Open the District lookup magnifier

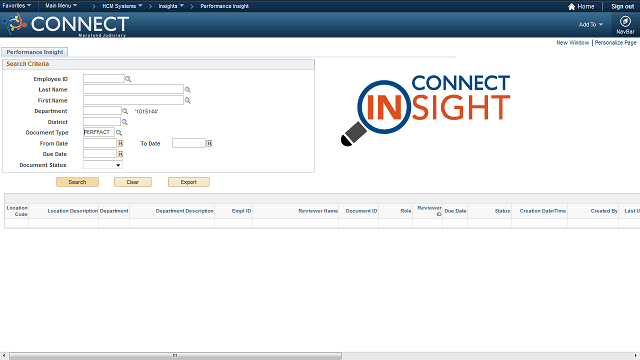[x=124, y=122]
